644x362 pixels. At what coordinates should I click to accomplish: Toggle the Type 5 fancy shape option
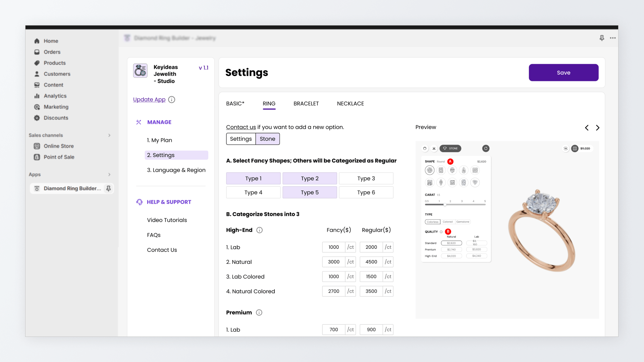(310, 193)
